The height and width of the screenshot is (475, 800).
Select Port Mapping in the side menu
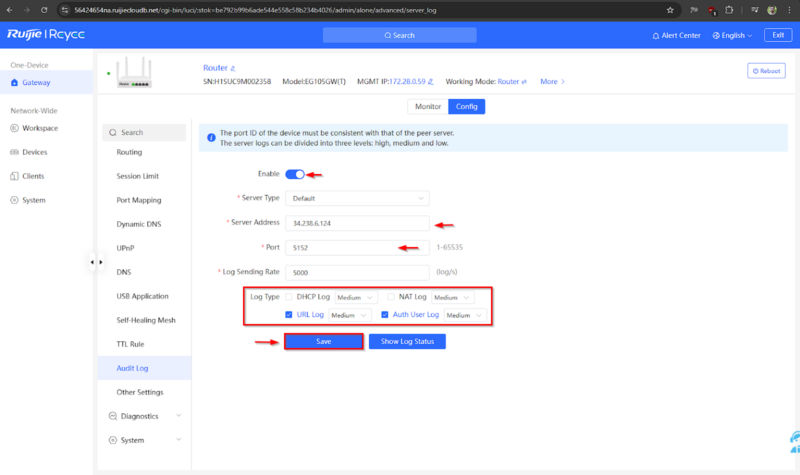139,200
